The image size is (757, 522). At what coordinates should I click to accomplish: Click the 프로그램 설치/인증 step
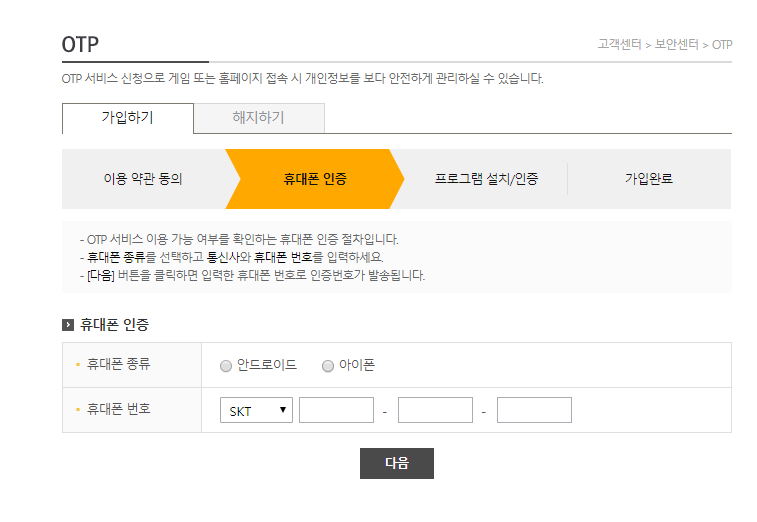coord(486,179)
